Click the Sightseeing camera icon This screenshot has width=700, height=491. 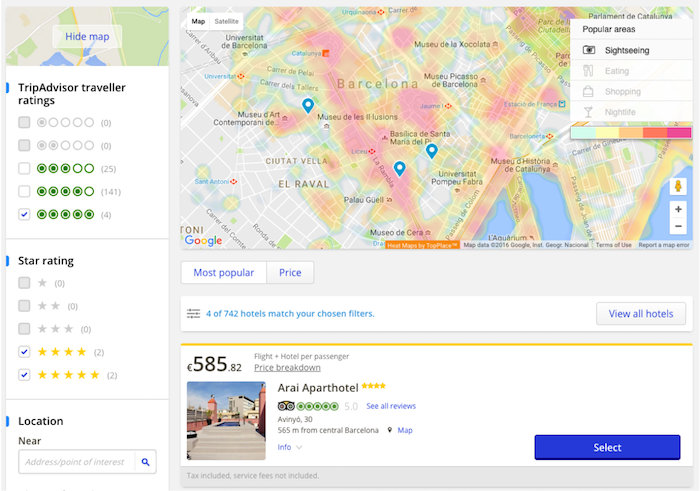[589, 50]
